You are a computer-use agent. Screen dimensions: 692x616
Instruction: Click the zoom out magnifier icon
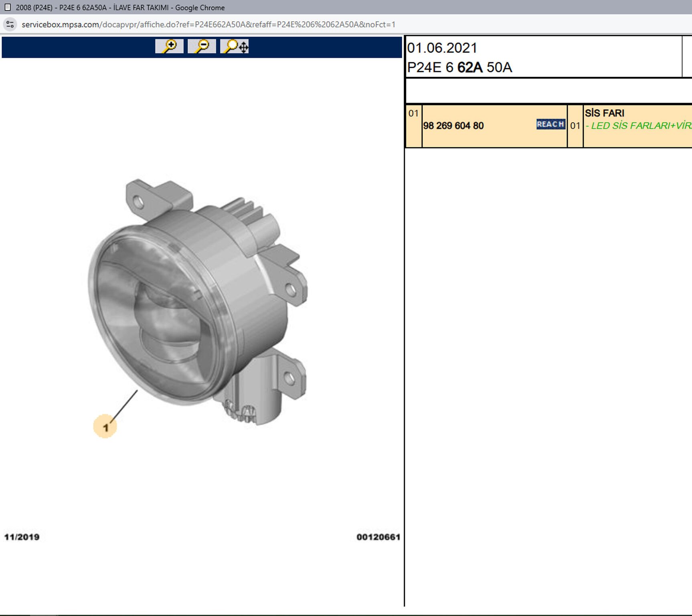pyautogui.click(x=202, y=47)
